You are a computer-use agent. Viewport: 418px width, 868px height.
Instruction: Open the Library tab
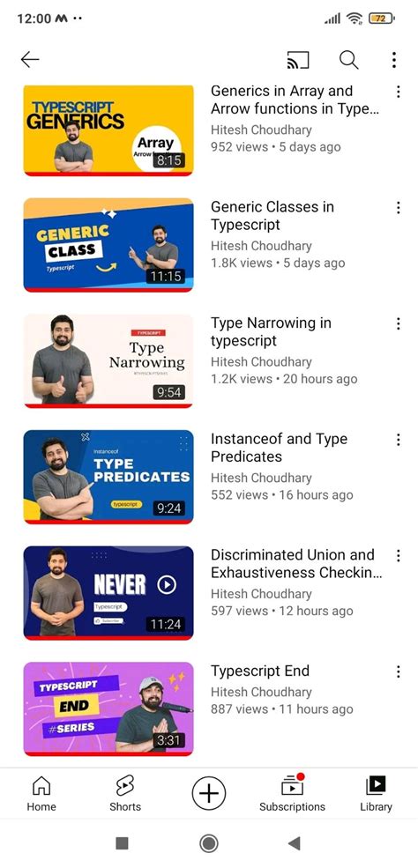[376, 793]
